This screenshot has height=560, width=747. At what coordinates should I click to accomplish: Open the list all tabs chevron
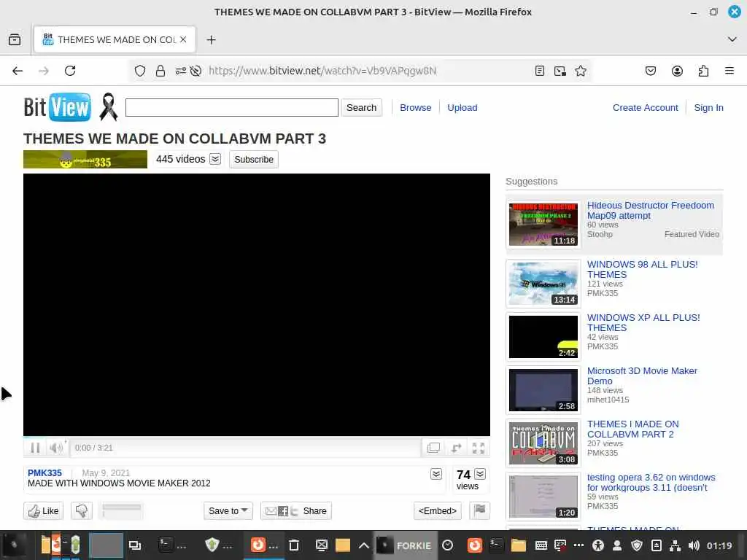[732, 39]
